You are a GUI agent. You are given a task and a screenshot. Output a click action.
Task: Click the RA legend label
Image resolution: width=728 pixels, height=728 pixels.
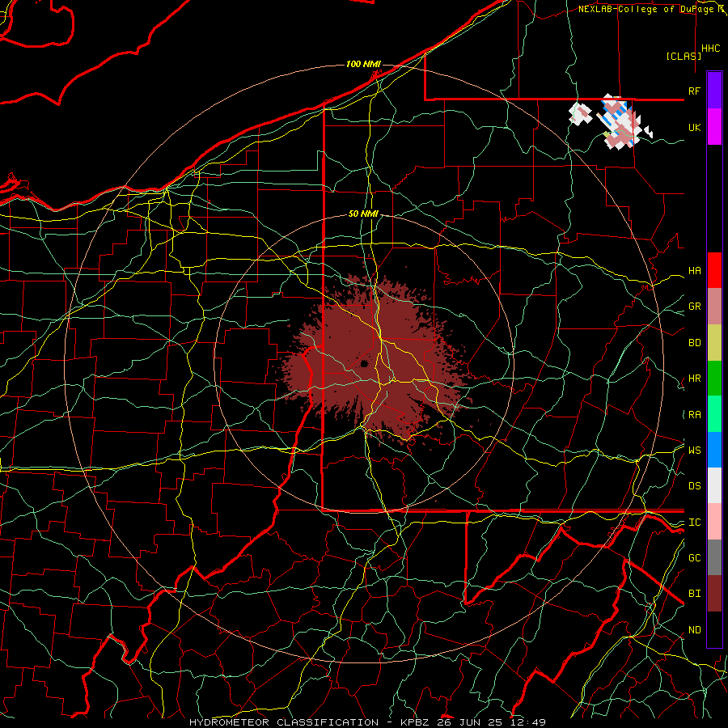pos(694,415)
